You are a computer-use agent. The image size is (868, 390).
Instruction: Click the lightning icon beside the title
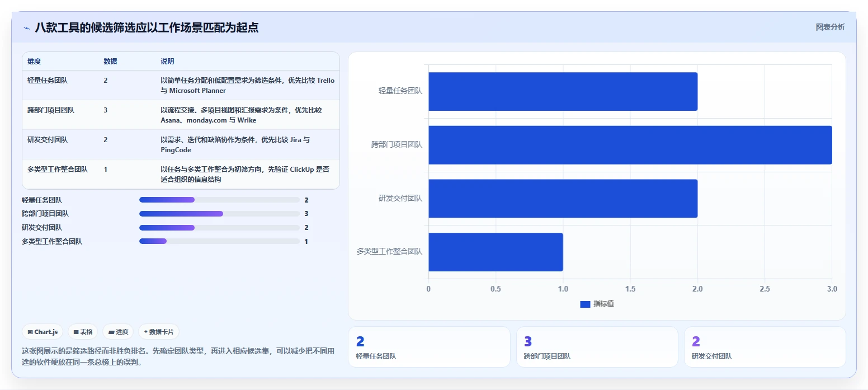point(26,28)
